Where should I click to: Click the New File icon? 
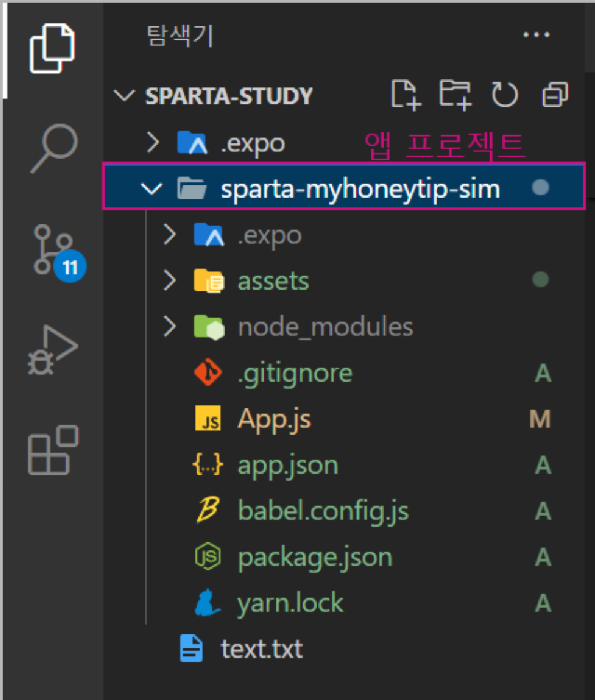(x=405, y=94)
